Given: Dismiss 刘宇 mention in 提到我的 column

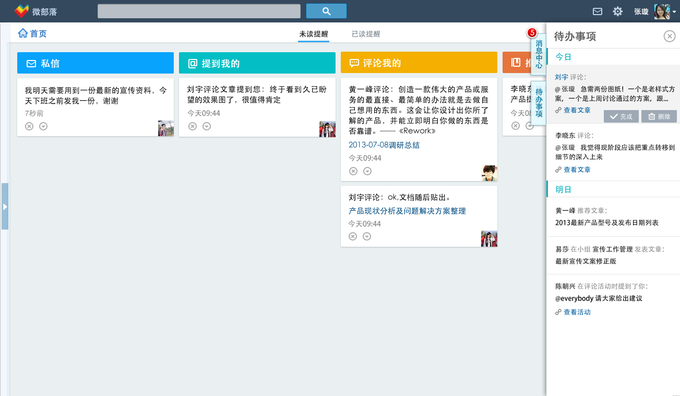Looking at the screenshot, I should (193, 126).
